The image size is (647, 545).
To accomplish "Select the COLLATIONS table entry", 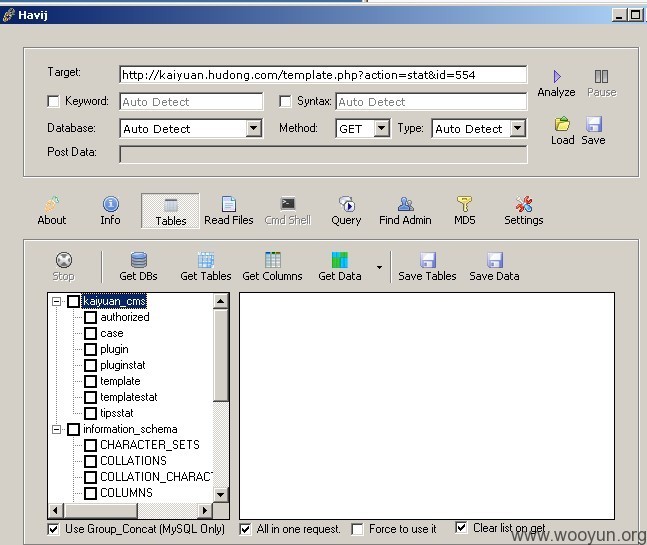I will coord(133,461).
